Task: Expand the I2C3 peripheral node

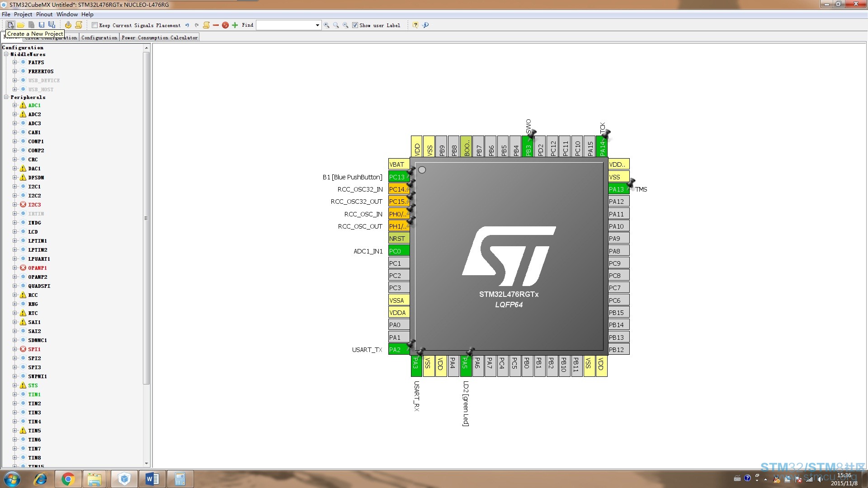Action: pos(15,205)
